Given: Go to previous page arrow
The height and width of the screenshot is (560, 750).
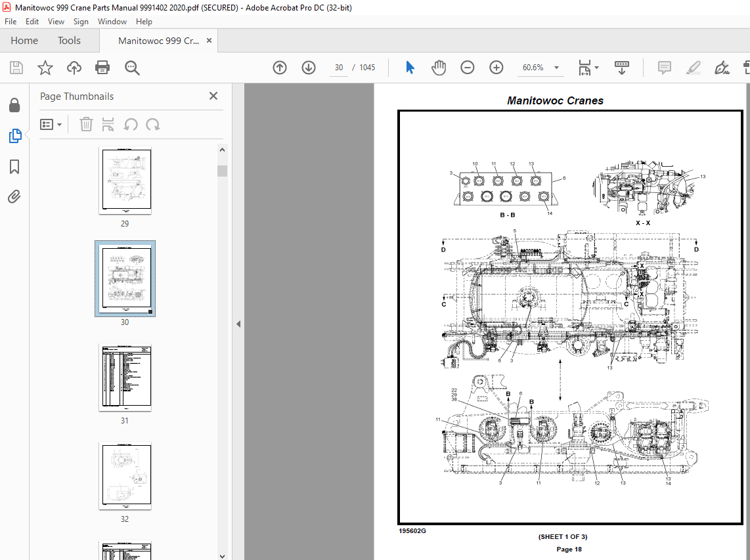Looking at the screenshot, I should [x=280, y=68].
